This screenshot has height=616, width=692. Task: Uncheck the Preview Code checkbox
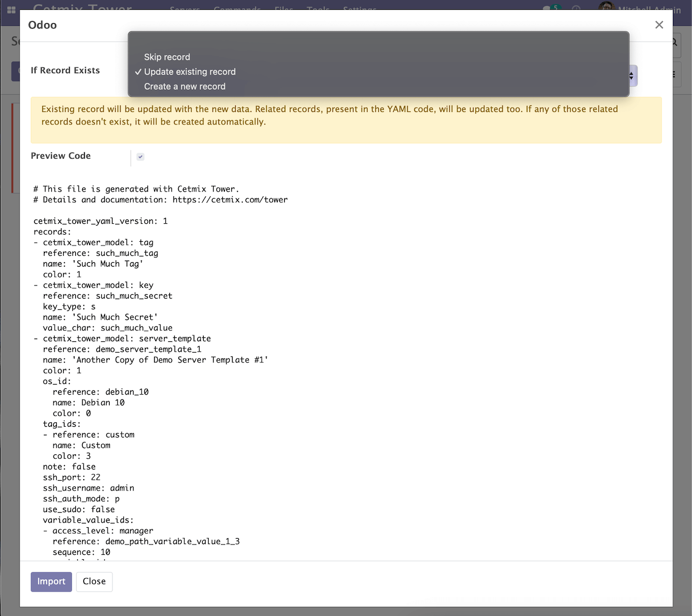point(140,157)
